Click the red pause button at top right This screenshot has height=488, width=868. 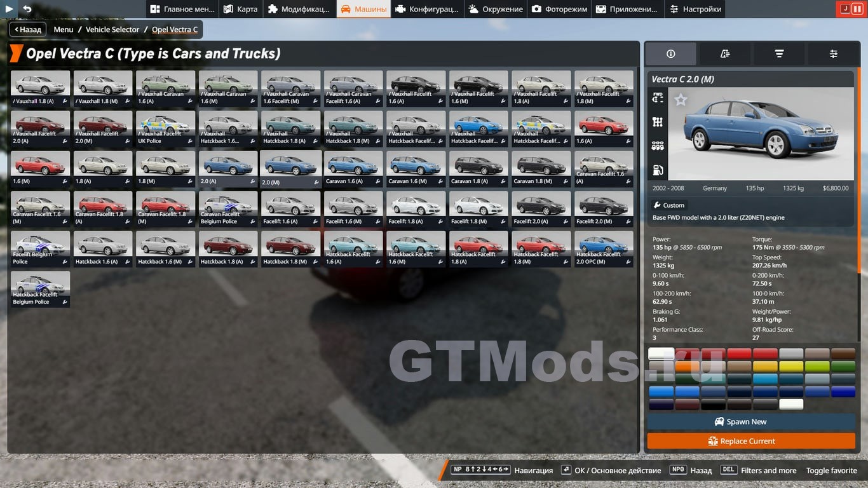857,9
